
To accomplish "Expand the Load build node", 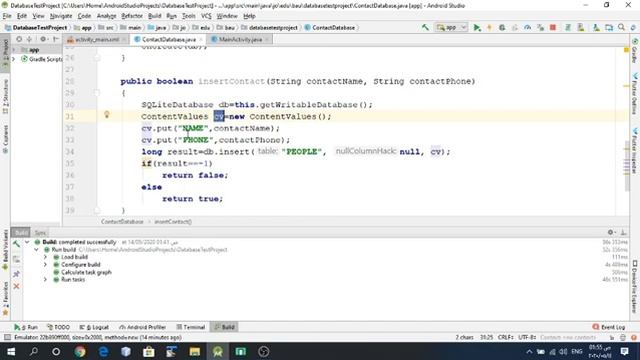I will pyautogui.click(x=45, y=257).
